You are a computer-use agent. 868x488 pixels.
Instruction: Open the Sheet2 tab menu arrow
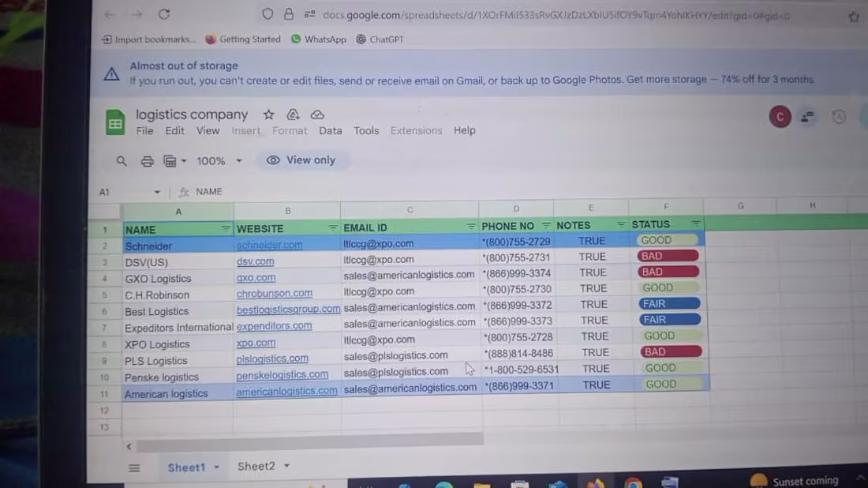click(286, 466)
